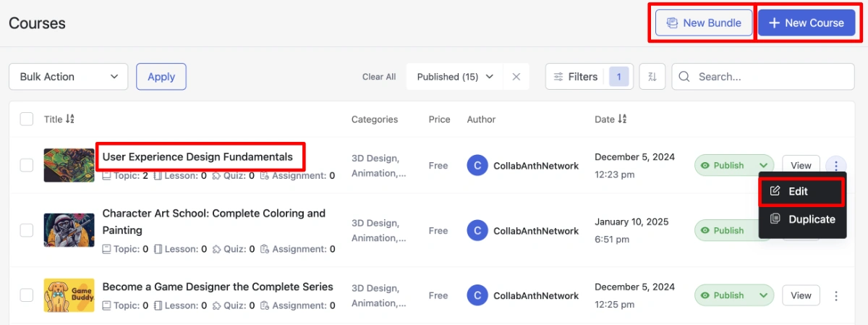Click the sort order icon button
The width and height of the screenshot is (868, 325).
[x=652, y=77]
